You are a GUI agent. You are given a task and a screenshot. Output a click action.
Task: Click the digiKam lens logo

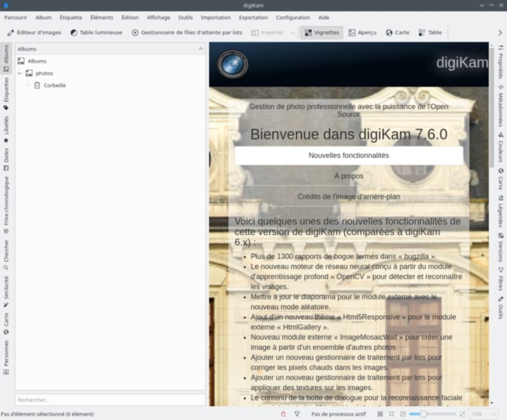(232, 65)
